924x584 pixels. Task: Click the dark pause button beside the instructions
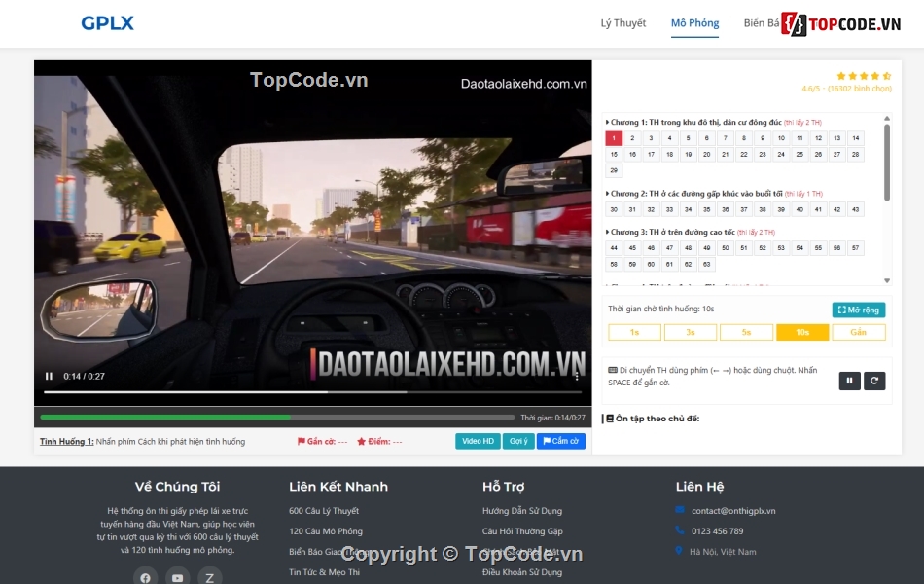coord(849,382)
